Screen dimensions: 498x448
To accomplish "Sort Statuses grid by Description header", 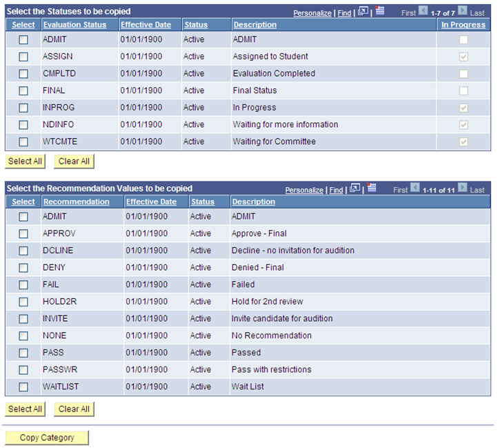I will coord(255,25).
